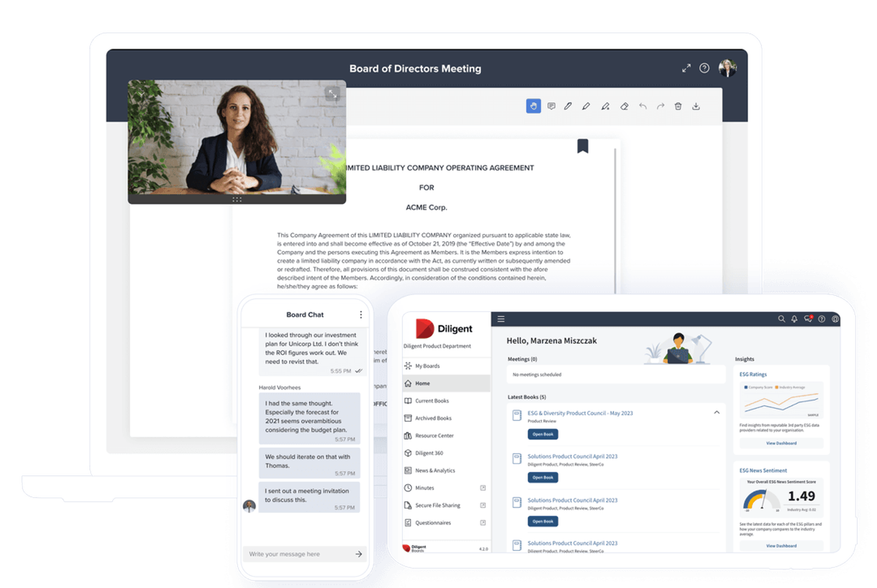Download the document

click(x=695, y=106)
